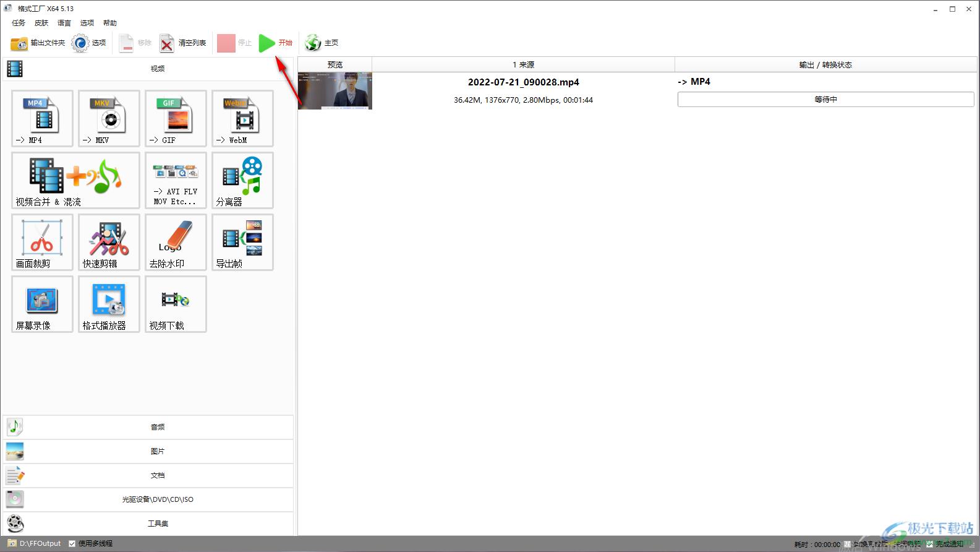This screenshot has height=552, width=980.
Task: Open the 语言 (Language) menu
Action: pyautogui.click(x=64, y=23)
